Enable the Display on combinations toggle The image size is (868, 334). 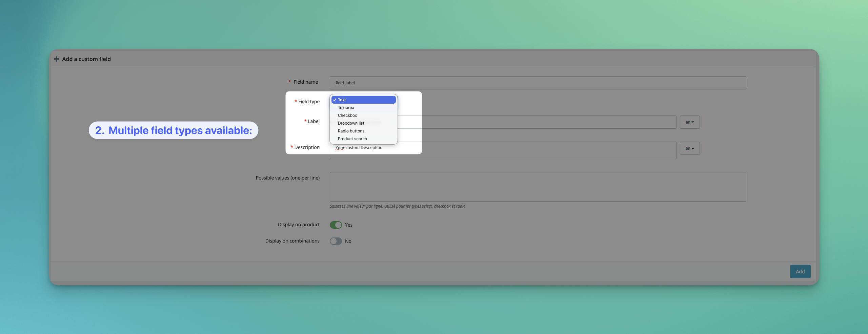(x=336, y=241)
